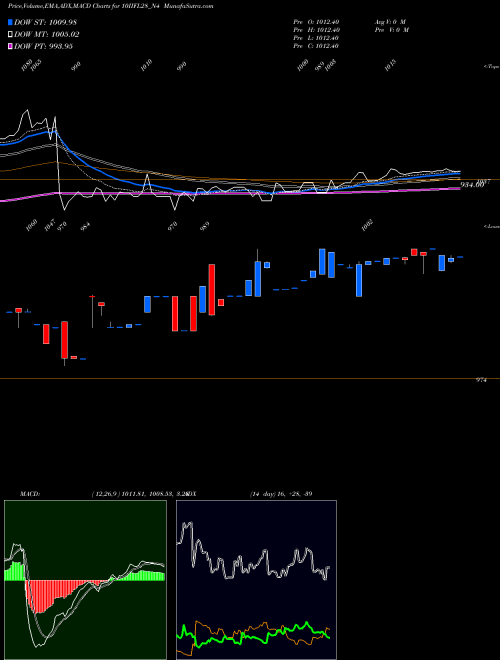Click the '934.00' price label on EMA chart
Image resolution: width=500 pixels, height=660 pixels.
pyautogui.click(x=471, y=185)
